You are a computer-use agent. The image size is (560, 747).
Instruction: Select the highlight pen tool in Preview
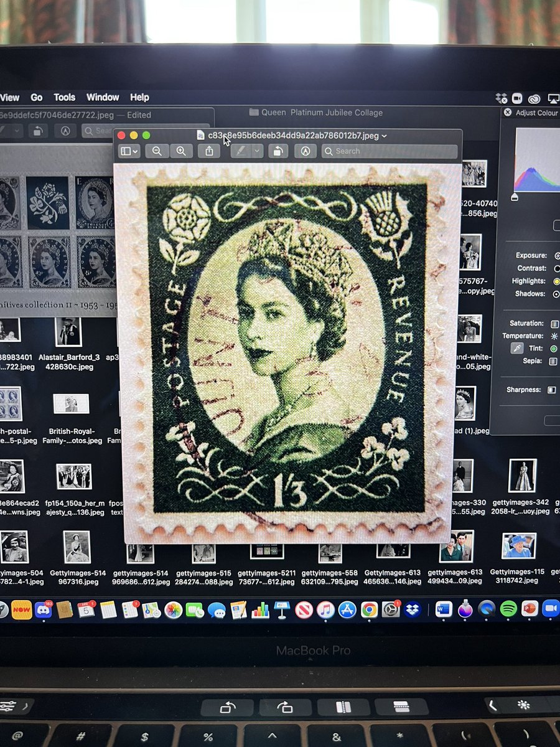(240, 151)
